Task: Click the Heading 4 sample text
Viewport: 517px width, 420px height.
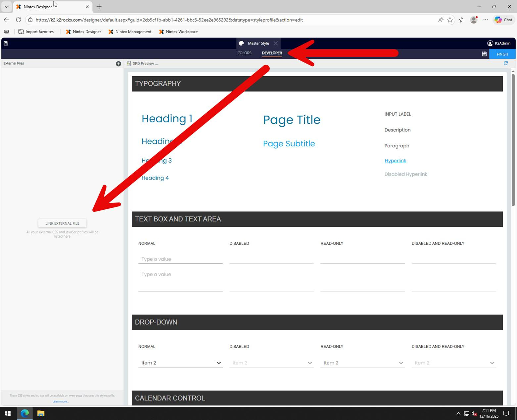Action: (x=155, y=178)
